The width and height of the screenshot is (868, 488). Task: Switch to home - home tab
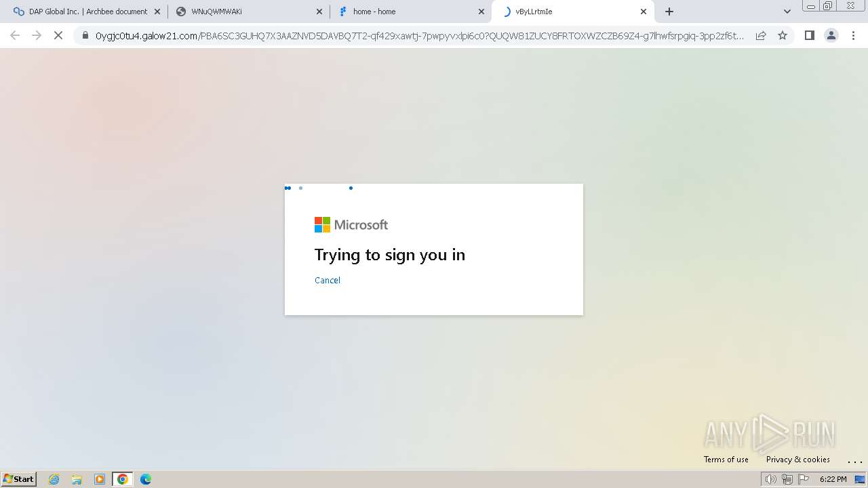point(411,12)
